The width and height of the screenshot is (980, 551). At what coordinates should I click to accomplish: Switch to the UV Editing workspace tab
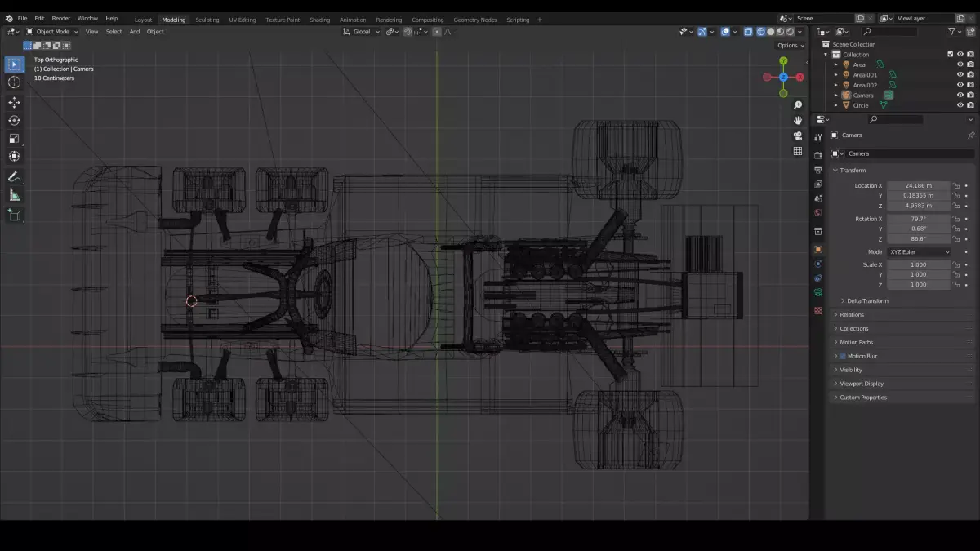coord(243,20)
